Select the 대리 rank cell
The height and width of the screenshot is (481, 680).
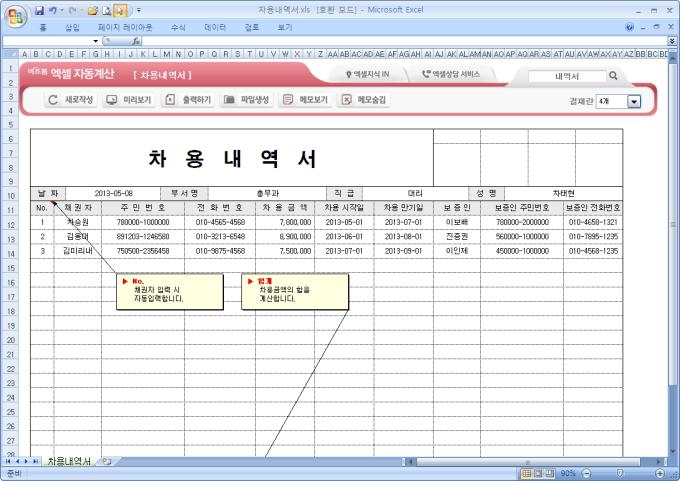click(x=415, y=193)
